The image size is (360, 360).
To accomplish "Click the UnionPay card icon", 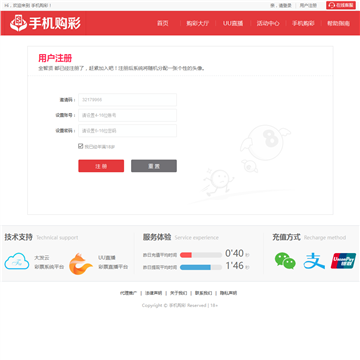I will click(x=343, y=261).
